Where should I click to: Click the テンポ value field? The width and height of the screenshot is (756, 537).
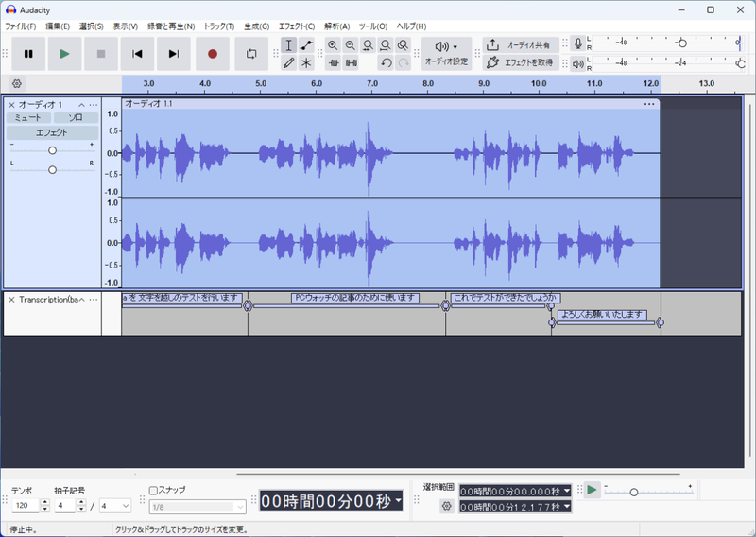click(x=27, y=505)
